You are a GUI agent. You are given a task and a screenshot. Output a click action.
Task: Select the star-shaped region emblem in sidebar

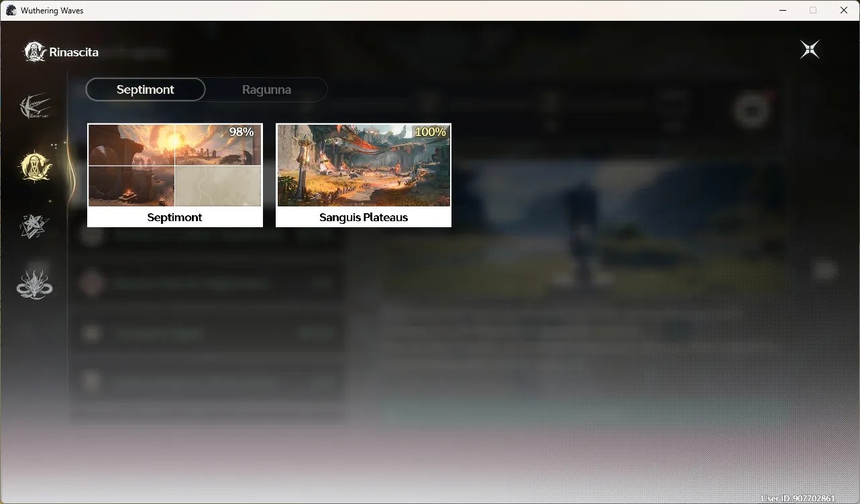pyautogui.click(x=35, y=226)
